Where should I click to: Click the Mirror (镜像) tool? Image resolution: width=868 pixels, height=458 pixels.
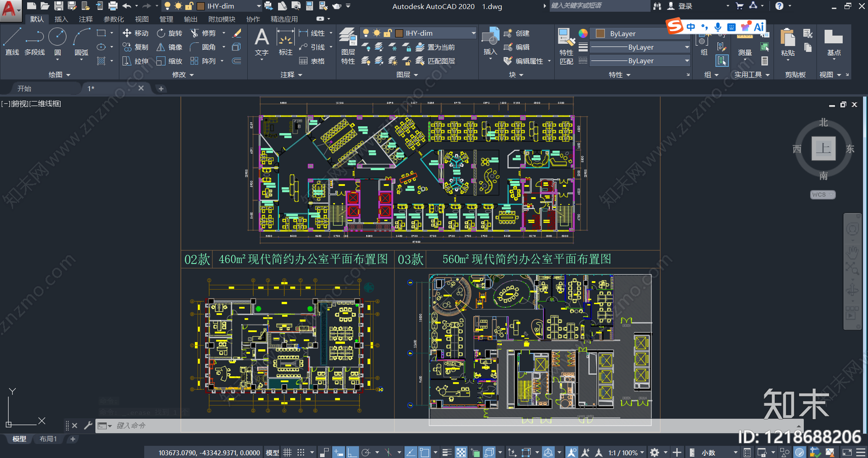point(169,47)
